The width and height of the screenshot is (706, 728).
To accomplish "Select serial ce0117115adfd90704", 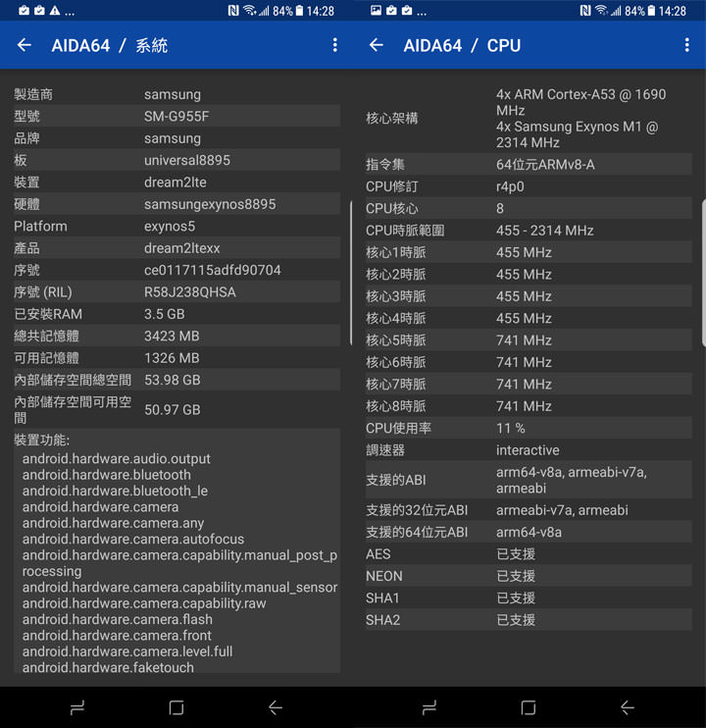I will pos(213,270).
